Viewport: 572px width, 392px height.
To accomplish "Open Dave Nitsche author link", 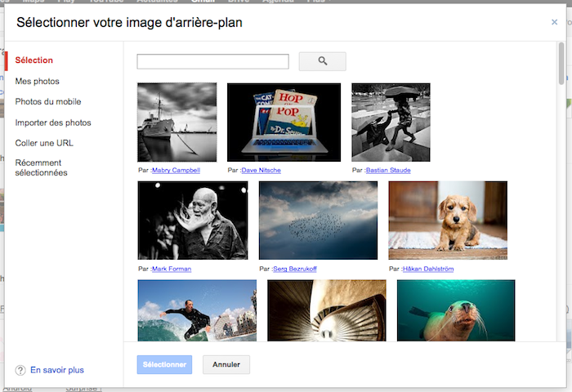I will point(261,171).
